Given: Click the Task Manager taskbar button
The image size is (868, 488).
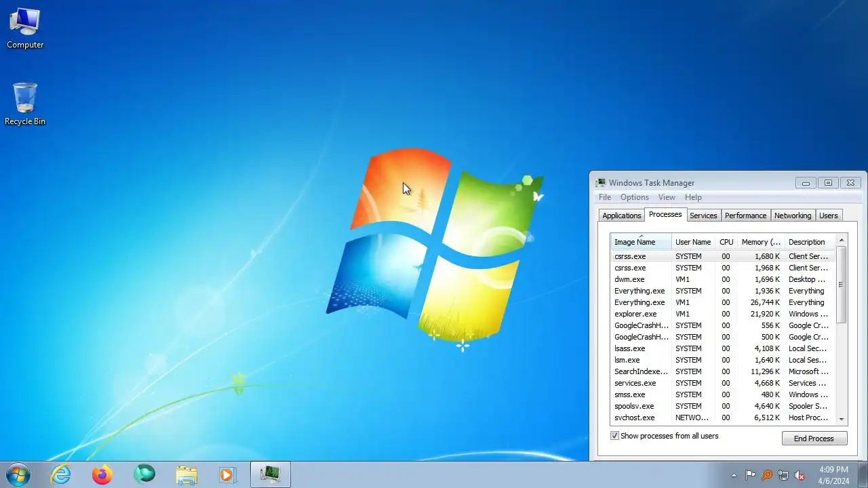Looking at the screenshot, I should (271, 474).
